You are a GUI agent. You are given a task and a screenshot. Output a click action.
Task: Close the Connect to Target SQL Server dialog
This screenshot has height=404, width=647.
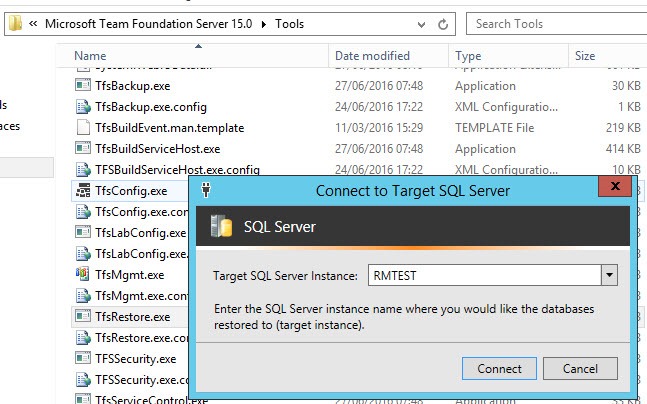615,186
